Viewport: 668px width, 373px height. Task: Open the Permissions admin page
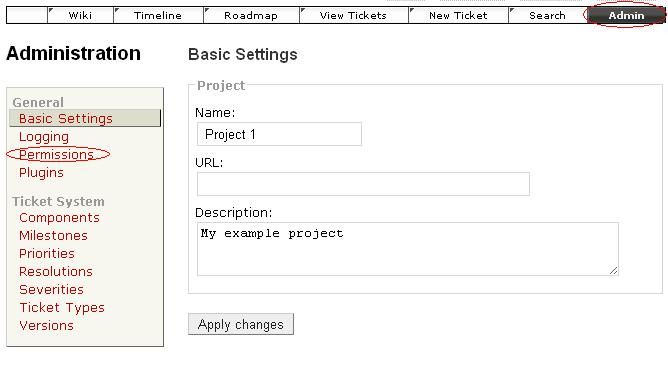(56, 154)
